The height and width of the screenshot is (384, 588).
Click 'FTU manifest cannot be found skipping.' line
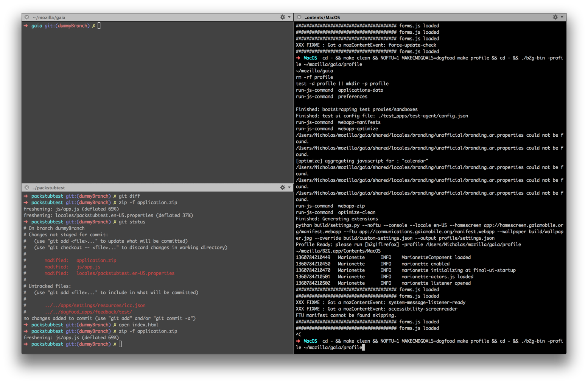tap(346, 315)
